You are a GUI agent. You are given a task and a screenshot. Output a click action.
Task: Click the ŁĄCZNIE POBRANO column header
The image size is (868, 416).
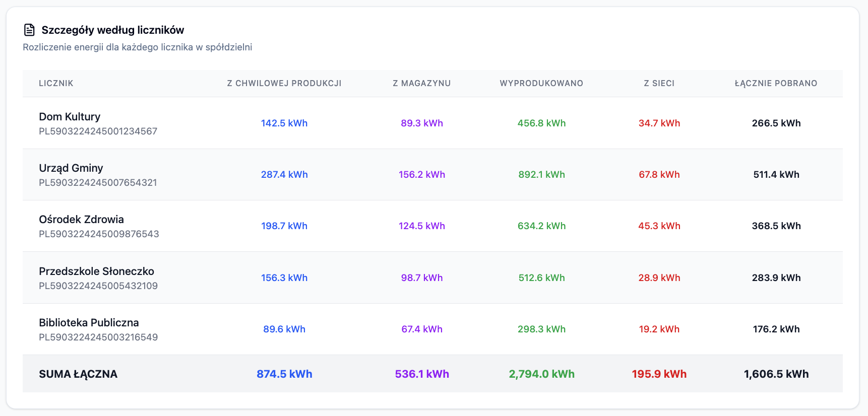pyautogui.click(x=776, y=84)
